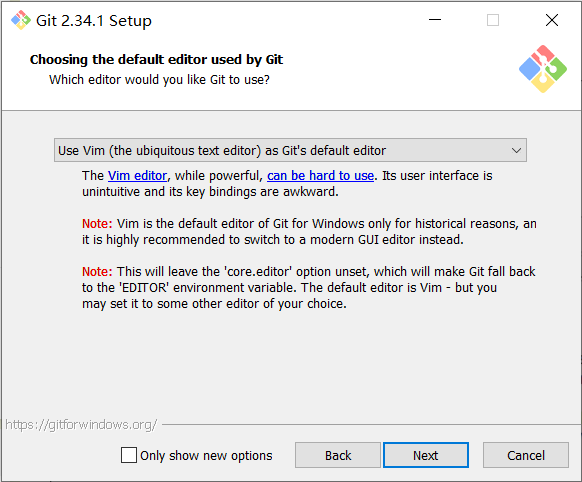The height and width of the screenshot is (482, 582).
Task: Click the red Note about historical reasons
Action: click(97, 224)
